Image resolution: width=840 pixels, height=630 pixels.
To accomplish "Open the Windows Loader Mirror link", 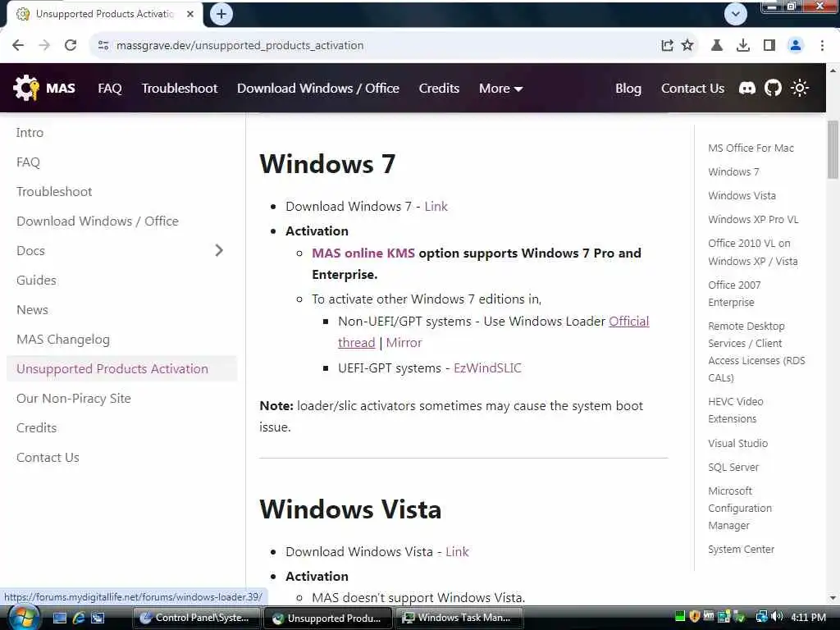I will [404, 342].
